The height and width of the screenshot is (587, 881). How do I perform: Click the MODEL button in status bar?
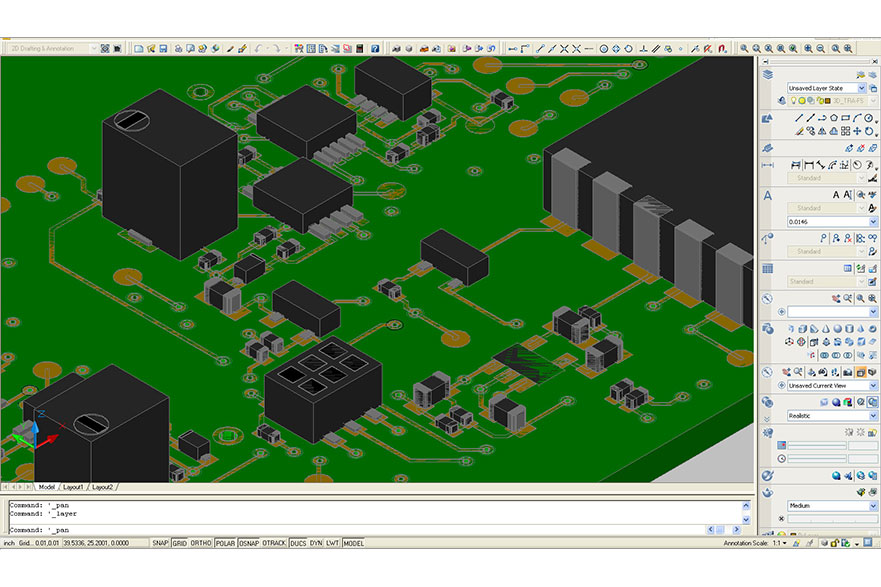point(354,543)
